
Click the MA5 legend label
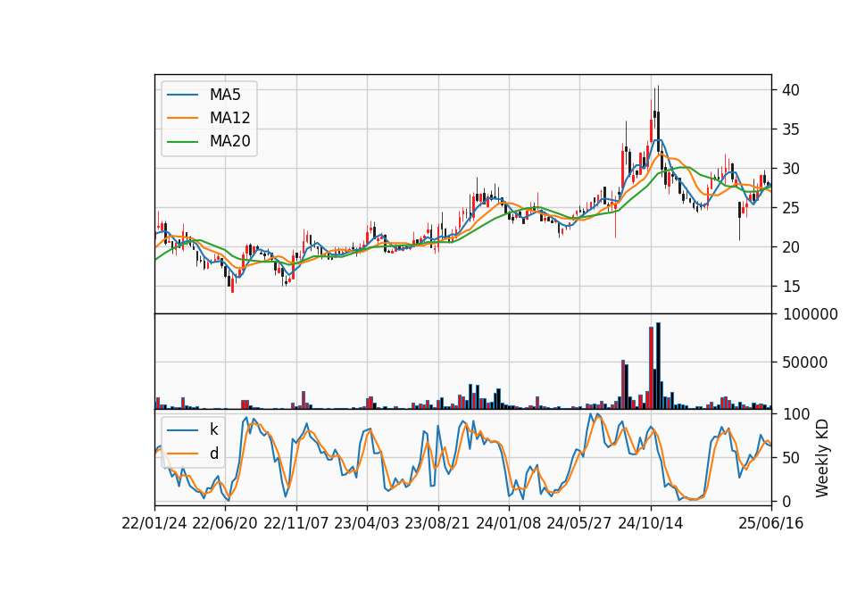coord(225,95)
